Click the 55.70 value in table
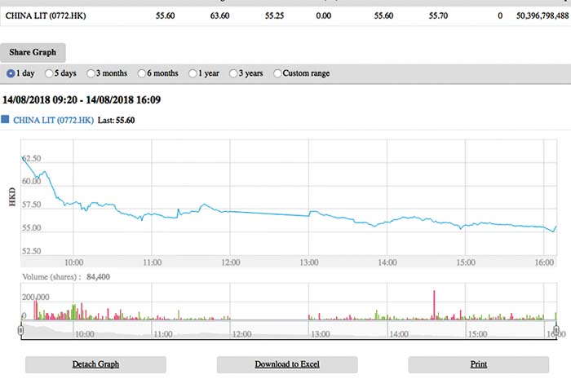 click(x=438, y=15)
